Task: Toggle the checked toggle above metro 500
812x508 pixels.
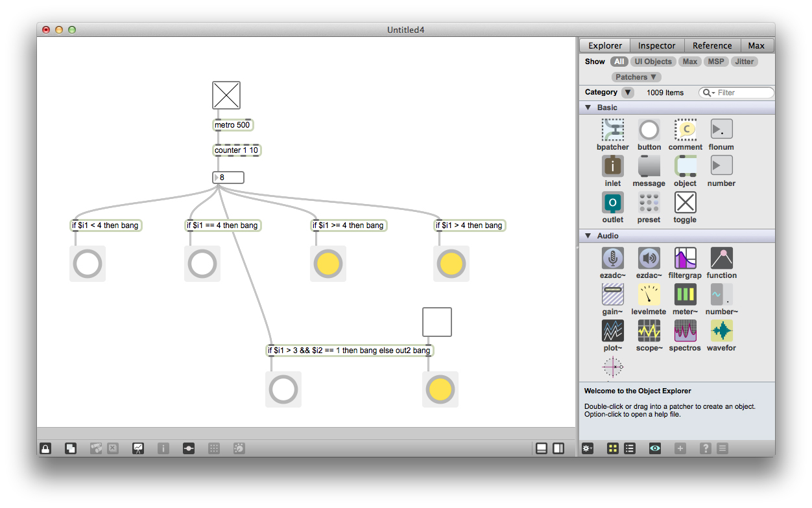Action: tap(226, 95)
